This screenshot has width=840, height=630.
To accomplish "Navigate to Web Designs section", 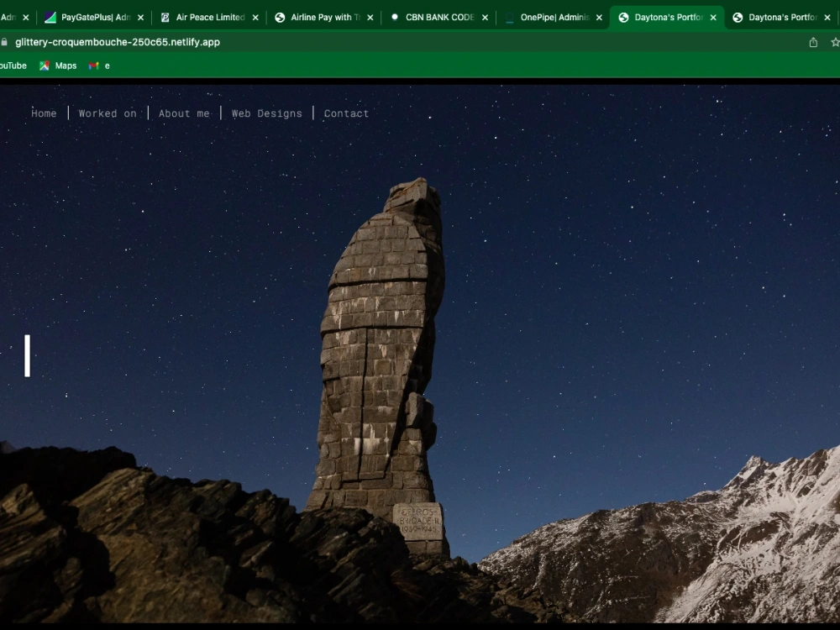I will (x=267, y=113).
